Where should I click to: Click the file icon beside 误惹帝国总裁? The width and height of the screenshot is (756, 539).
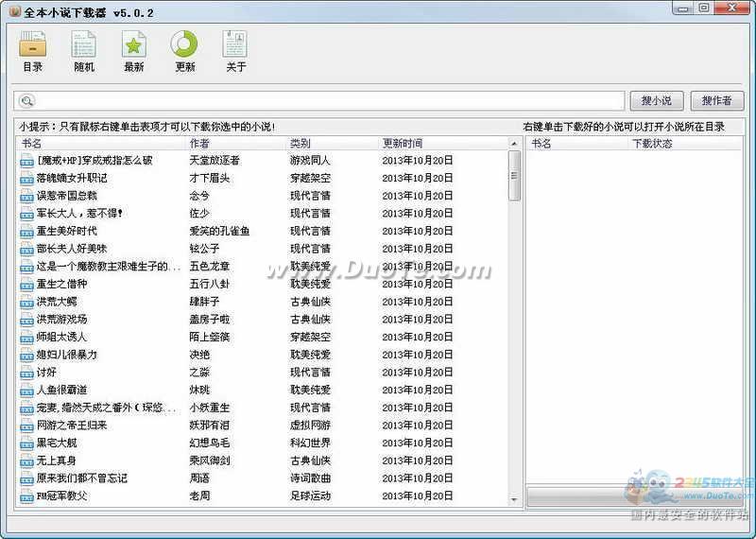pos(26,197)
